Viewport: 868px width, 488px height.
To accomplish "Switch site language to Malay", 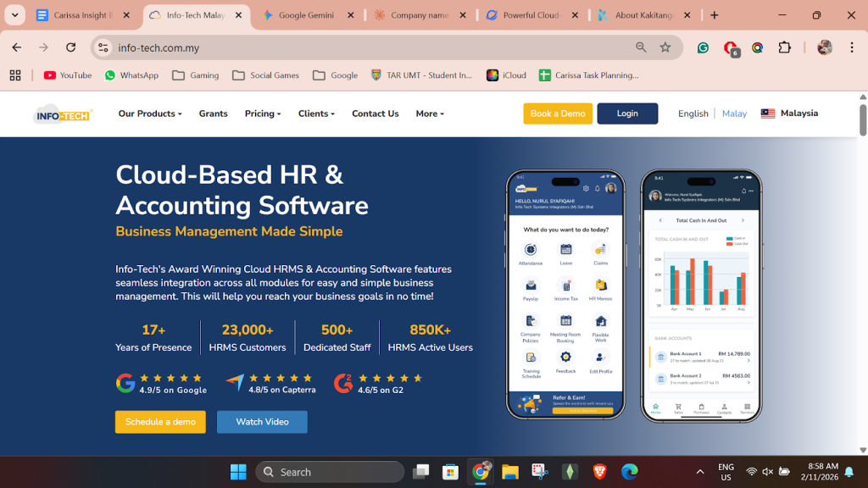I will (x=734, y=114).
